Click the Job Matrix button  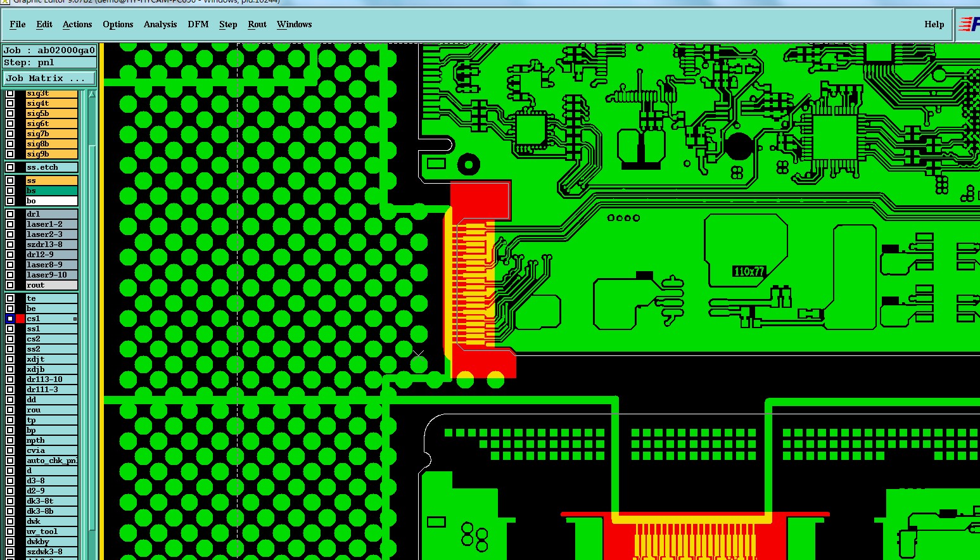click(49, 78)
